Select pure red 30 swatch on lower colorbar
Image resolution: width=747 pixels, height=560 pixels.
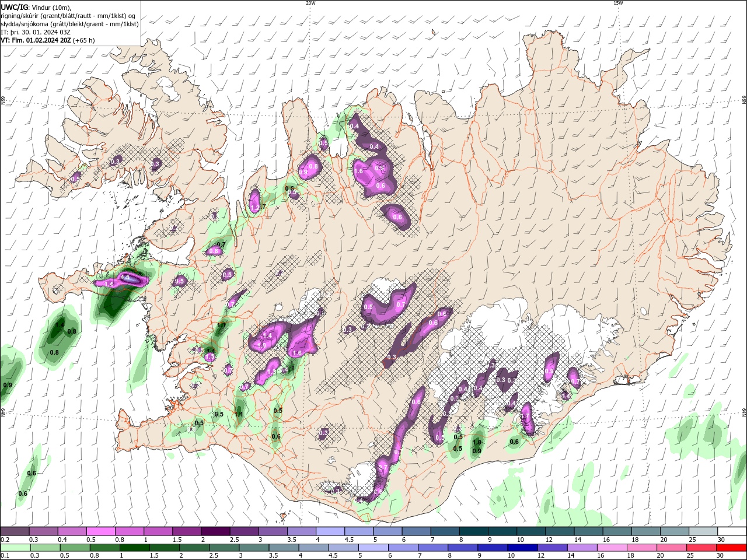pyautogui.click(x=731, y=548)
